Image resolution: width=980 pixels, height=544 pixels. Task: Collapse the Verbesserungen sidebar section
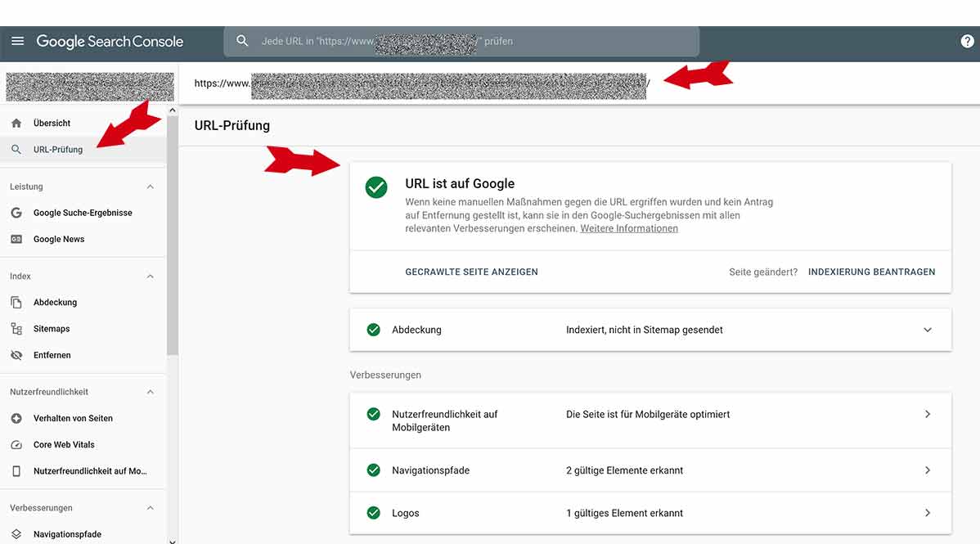[x=150, y=508]
